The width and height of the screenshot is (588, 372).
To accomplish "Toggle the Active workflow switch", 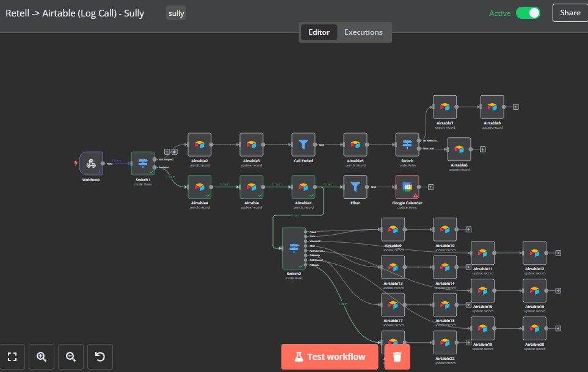I will 528,13.
